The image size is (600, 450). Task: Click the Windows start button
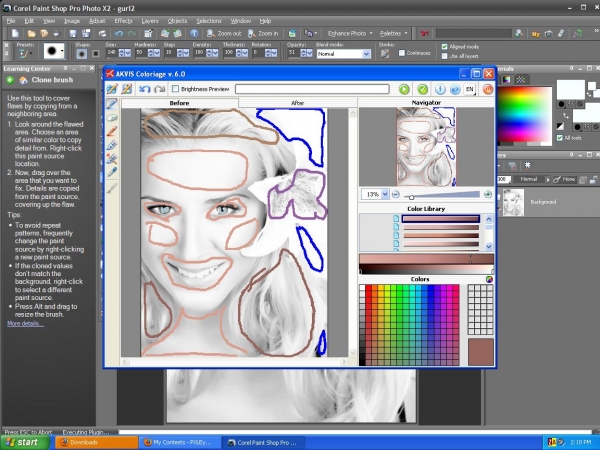(25, 442)
